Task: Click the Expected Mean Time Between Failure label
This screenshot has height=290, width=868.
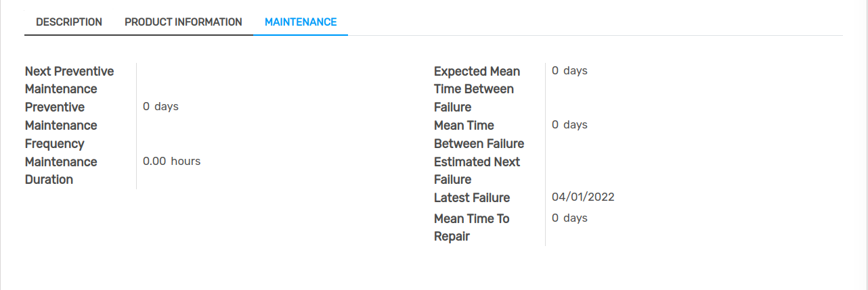Action: point(477,89)
